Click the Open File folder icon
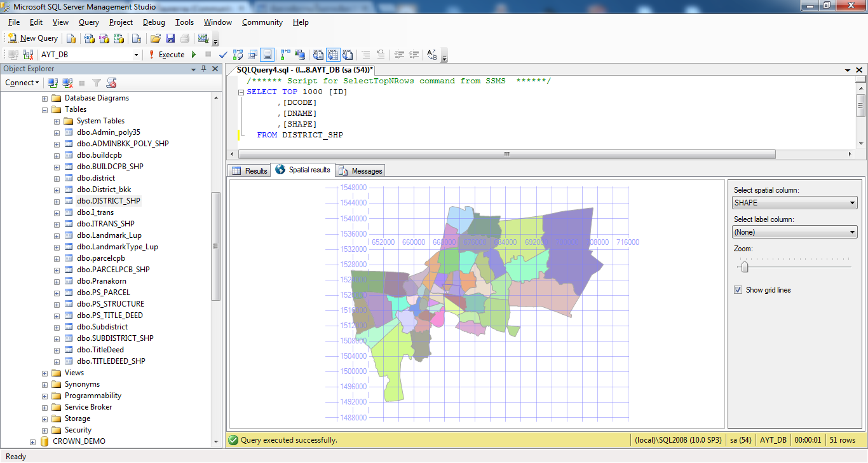Viewport: 868px width, 463px height. pos(155,38)
